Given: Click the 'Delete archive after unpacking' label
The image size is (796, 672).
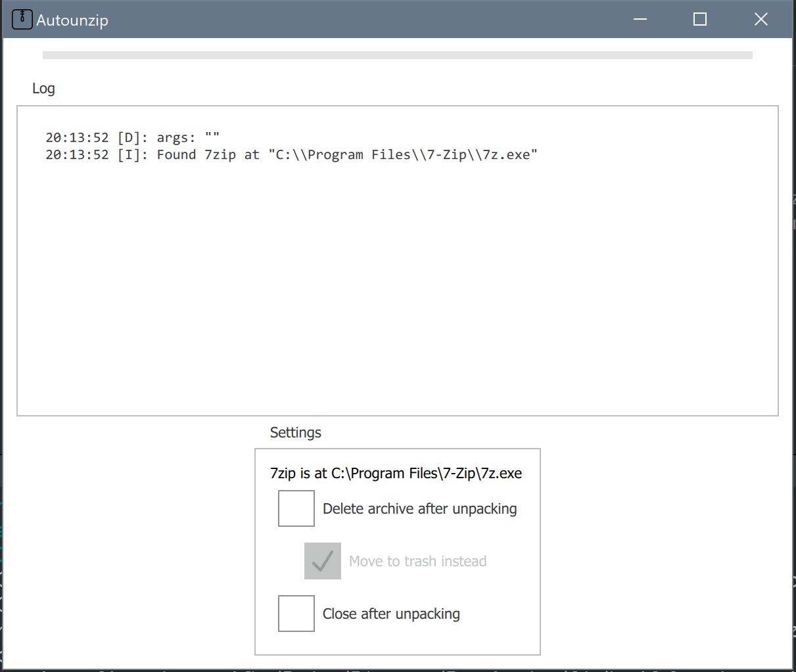Looking at the screenshot, I should 420,509.
